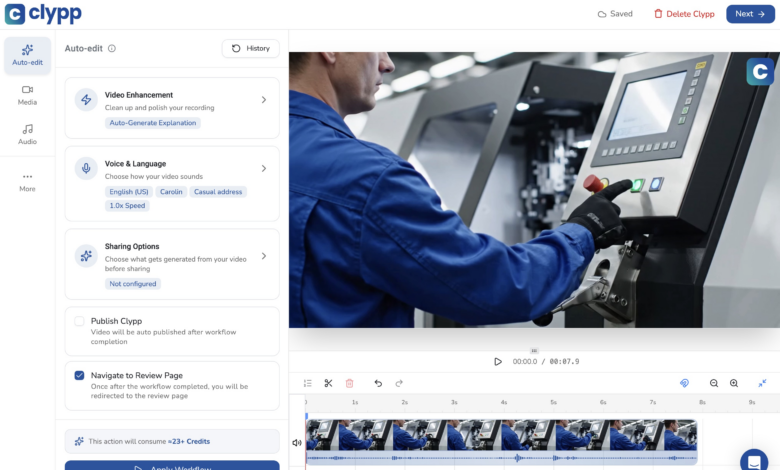Open the chat support bubble
The width and height of the screenshot is (780, 470).
pyautogui.click(x=755, y=461)
